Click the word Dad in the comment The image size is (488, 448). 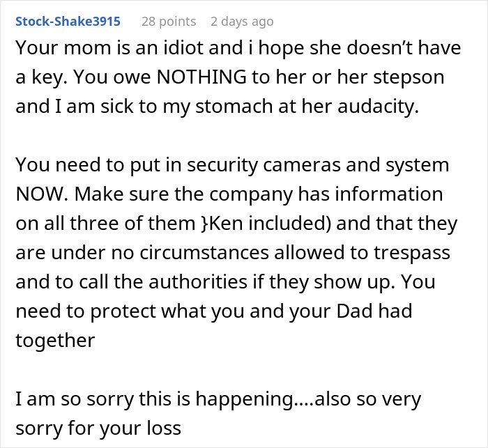click(354, 311)
